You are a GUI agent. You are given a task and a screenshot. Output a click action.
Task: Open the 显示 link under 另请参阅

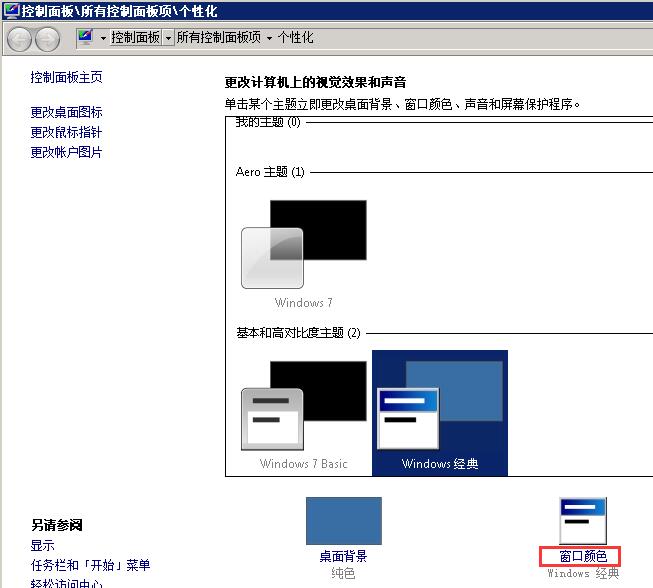pos(42,546)
